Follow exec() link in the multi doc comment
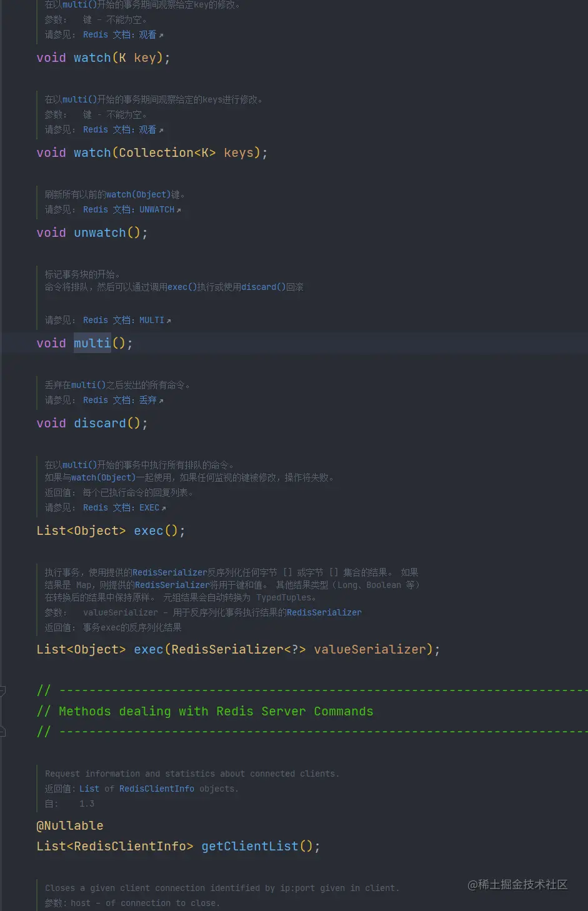This screenshot has width=588, height=911. click(x=182, y=287)
